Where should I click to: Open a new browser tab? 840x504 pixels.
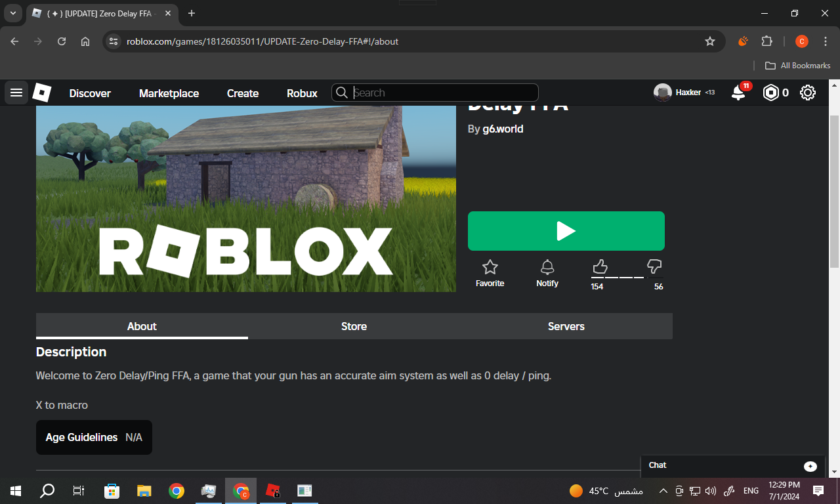[192, 13]
